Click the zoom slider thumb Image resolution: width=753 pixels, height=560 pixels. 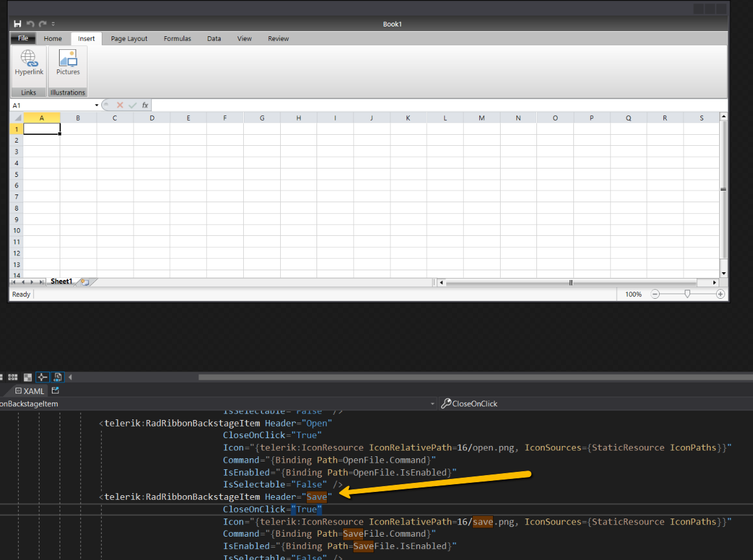tap(687, 294)
